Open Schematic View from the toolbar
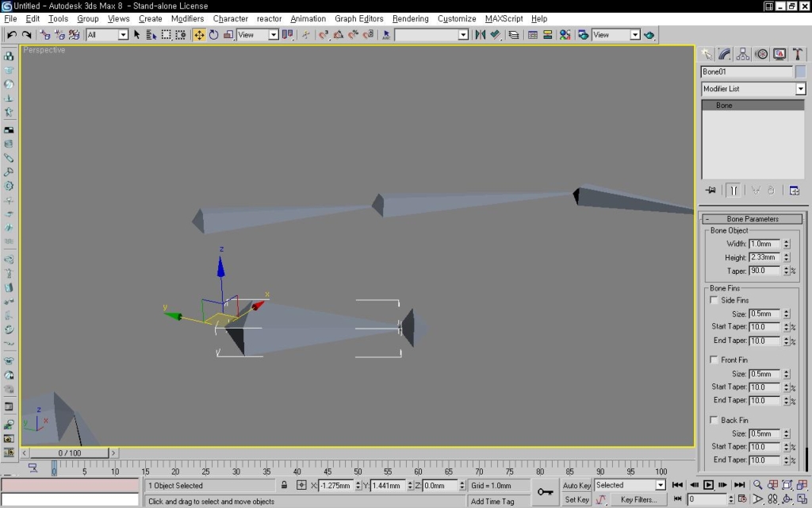Screen dimensions: 812x508 (x=547, y=35)
